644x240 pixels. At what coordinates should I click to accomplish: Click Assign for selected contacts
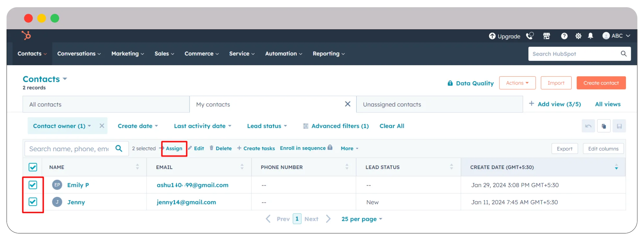click(174, 148)
